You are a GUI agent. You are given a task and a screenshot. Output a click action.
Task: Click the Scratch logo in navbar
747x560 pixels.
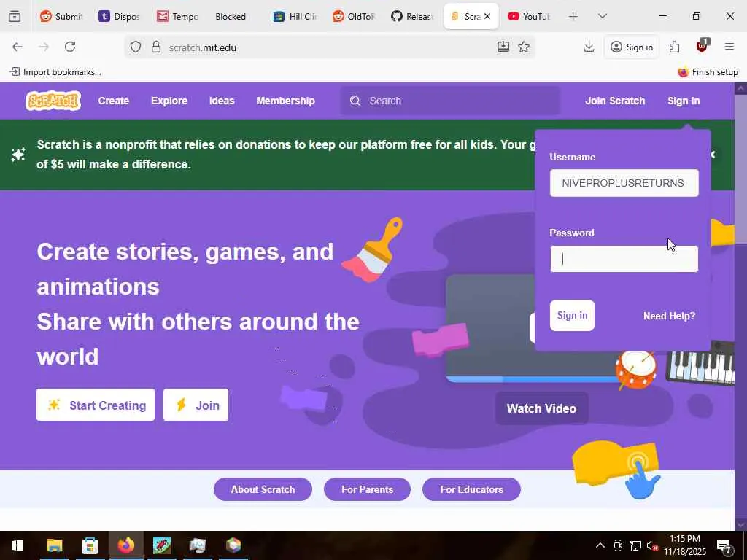click(53, 101)
